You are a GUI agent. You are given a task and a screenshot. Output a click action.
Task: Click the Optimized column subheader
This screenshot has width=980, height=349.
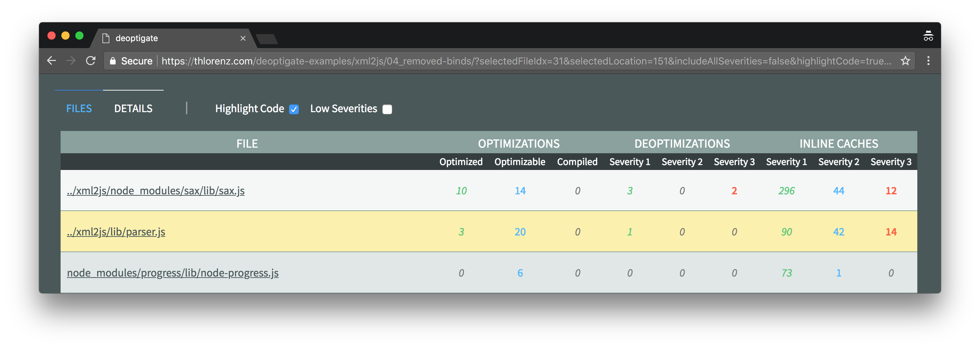pos(461,161)
